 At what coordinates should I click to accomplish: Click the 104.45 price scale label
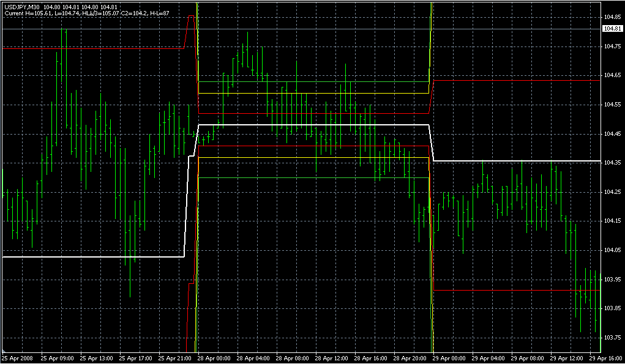(x=612, y=134)
